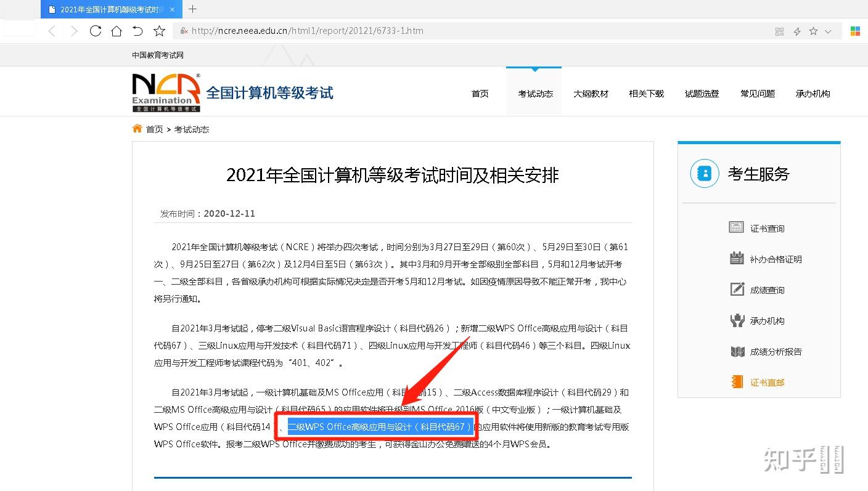This screenshot has height=491, width=868.
Task: Select the 2021年全国计算机等级考试 browser tab
Action: coord(111,9)
